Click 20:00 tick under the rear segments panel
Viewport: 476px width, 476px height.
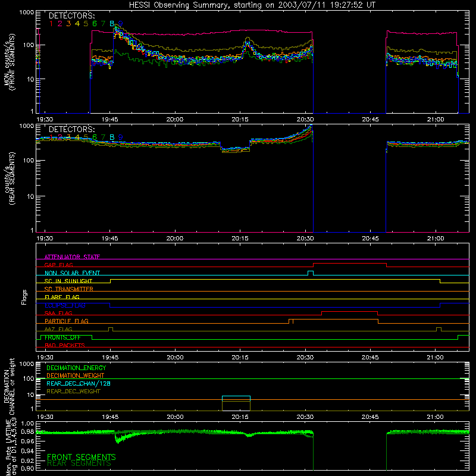[x=175, y=239]
